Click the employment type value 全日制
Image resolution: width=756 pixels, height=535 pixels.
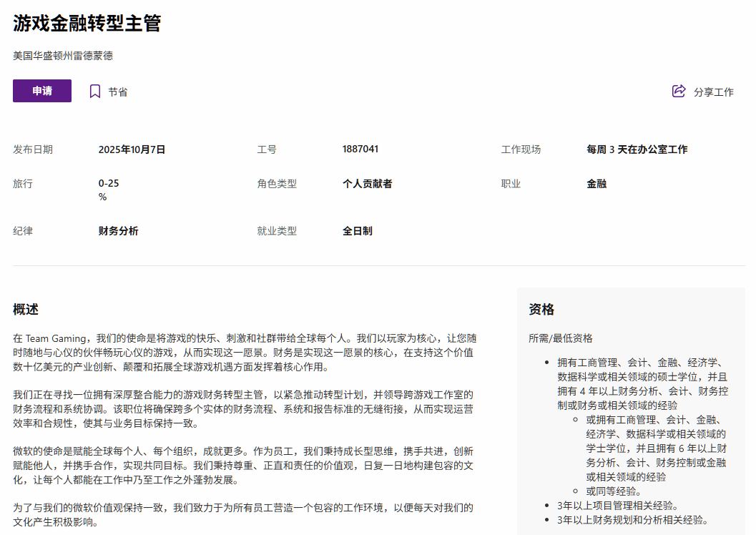point(358,231)
